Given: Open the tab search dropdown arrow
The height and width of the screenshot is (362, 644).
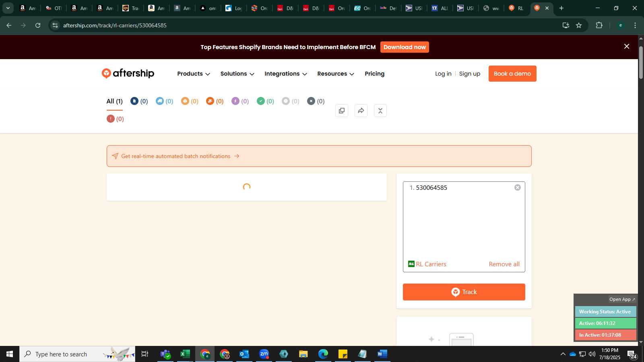Looking at the screenshot, I should pyautogui.click(x=8, y=8).
